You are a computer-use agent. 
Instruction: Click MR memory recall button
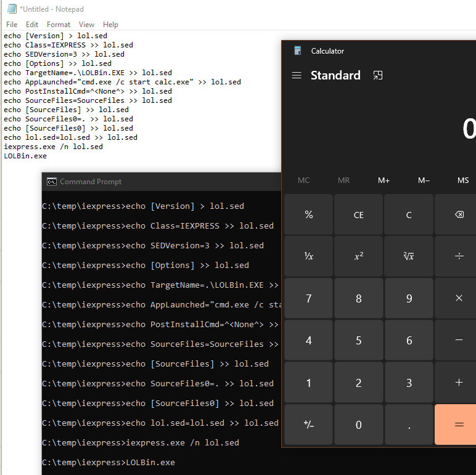343,181
